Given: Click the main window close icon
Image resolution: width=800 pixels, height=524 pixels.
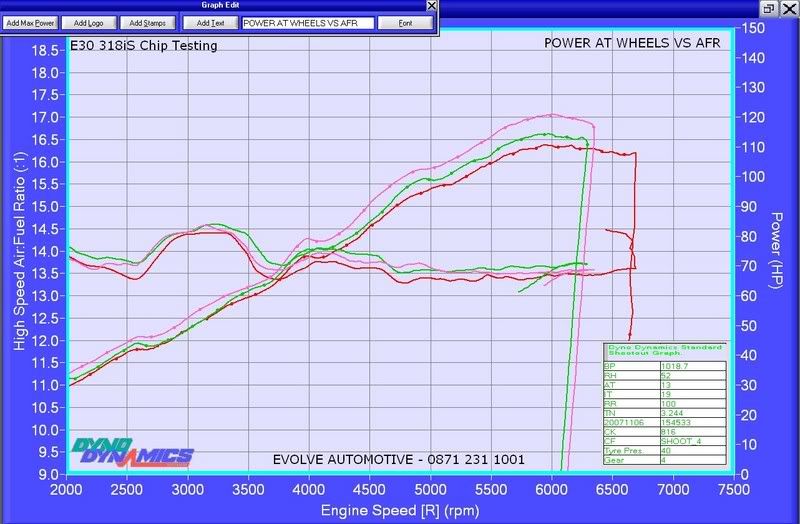Looking at the screenshot, I should (x=788, y=7).
